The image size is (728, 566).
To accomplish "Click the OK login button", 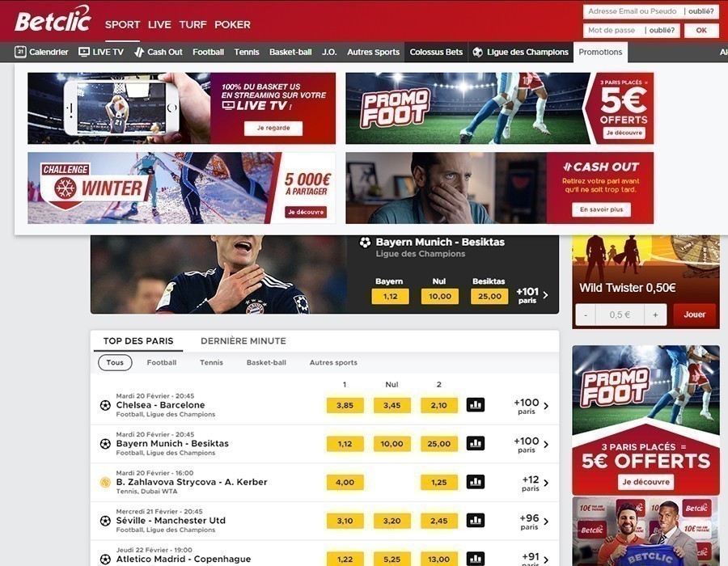I will click(701, 30).
